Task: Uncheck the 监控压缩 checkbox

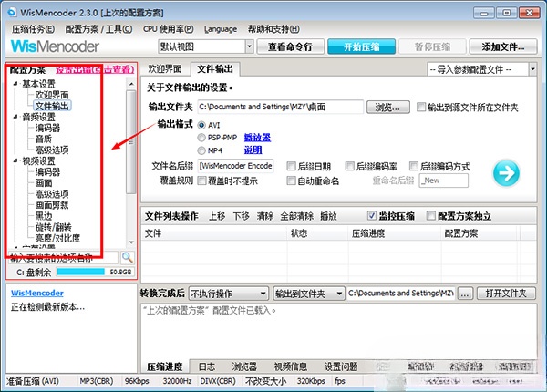Action: click(x=372, y=216)
